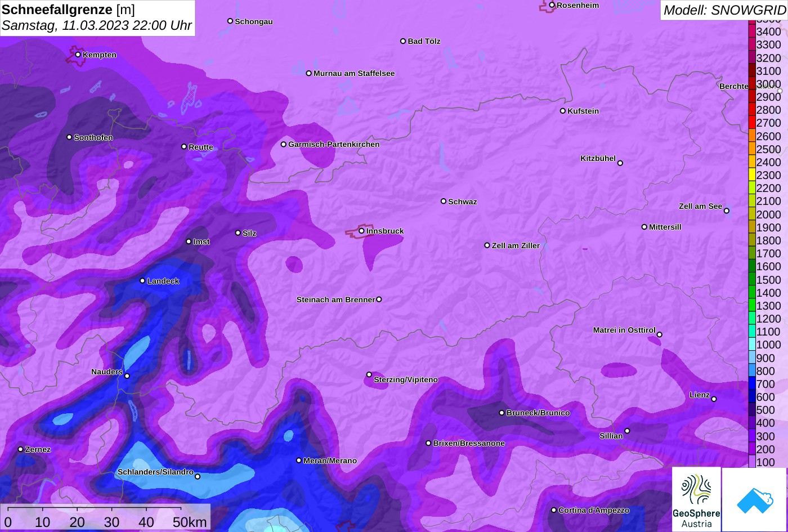Click the Mittersill marker circle
Viewport: 788px width, 532px height.
pyautogui.click(x=644, y=227)
